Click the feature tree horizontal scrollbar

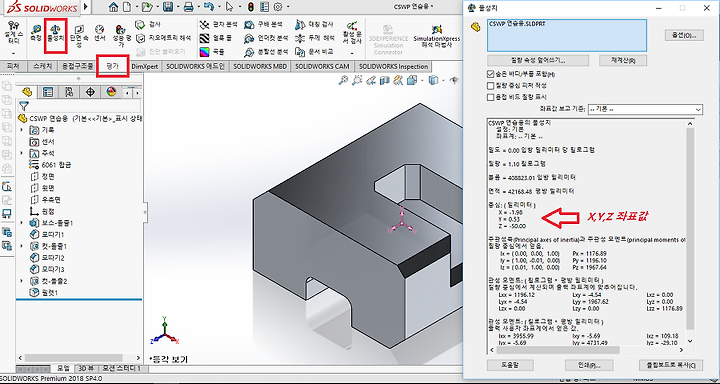(x=73, y=358)
